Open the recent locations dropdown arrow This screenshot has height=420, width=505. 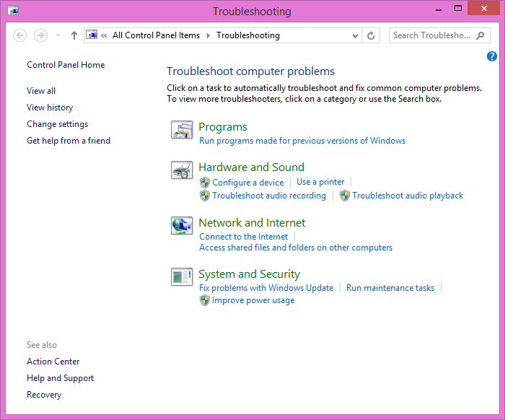point(58,35)
